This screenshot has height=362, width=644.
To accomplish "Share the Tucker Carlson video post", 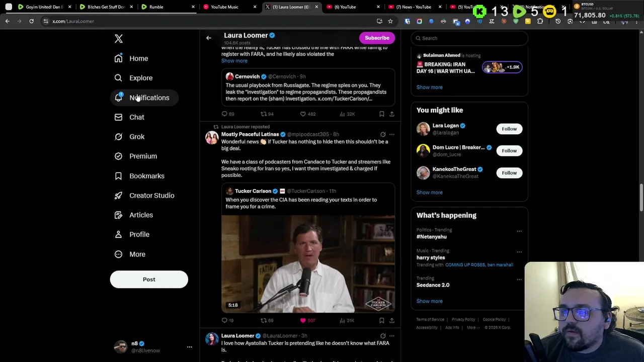I will tap(392, 320).
